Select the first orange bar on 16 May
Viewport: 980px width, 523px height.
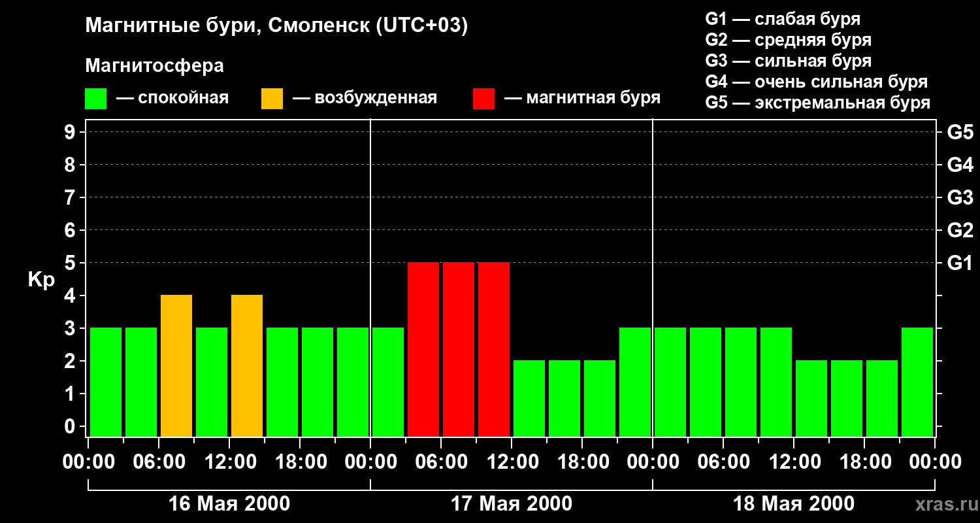(x=176, y=365)
